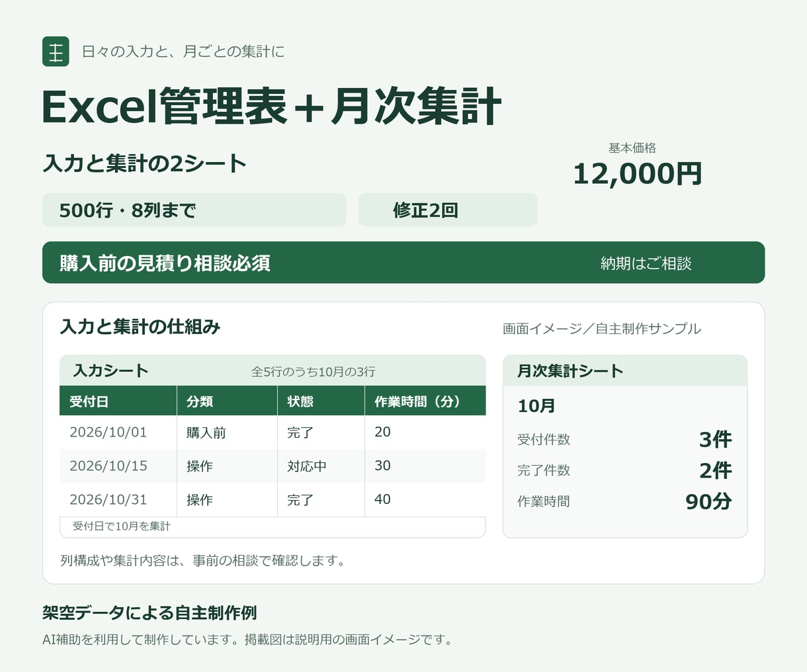This screenshot has width=807, height=672.
Task: Click the tagline '日々の入力と、月ごとの集計に'
Action: (x=183, y=52)
